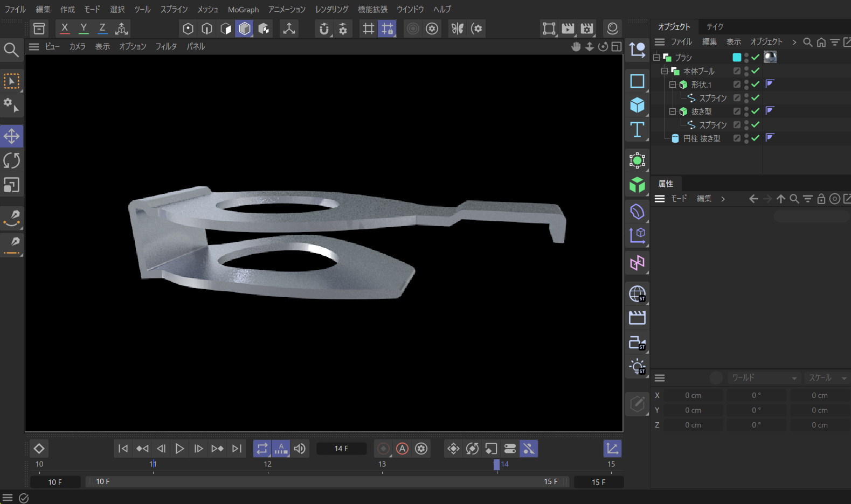Collapse the 本体ブール tree node
Image resolution: width=851 pixels, height=504 pixels.
tap(665, 71)
